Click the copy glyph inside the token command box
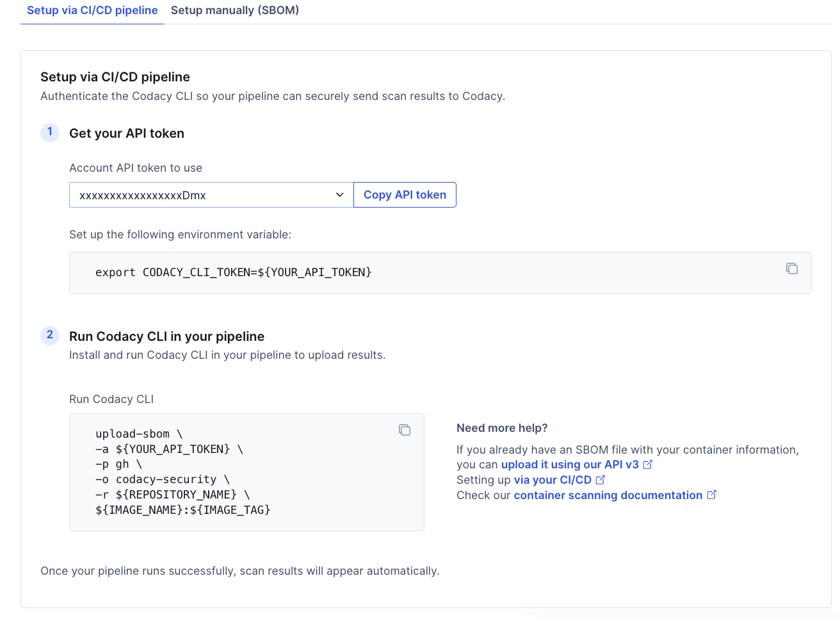The height and width of the screenshot is (617, 840). tap(792, 268)
